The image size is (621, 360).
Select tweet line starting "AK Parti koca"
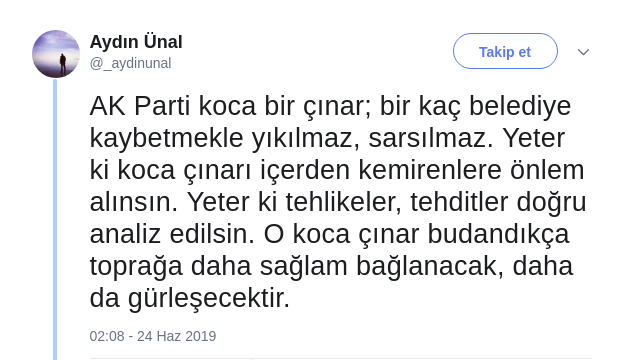[x=330, y=106]
